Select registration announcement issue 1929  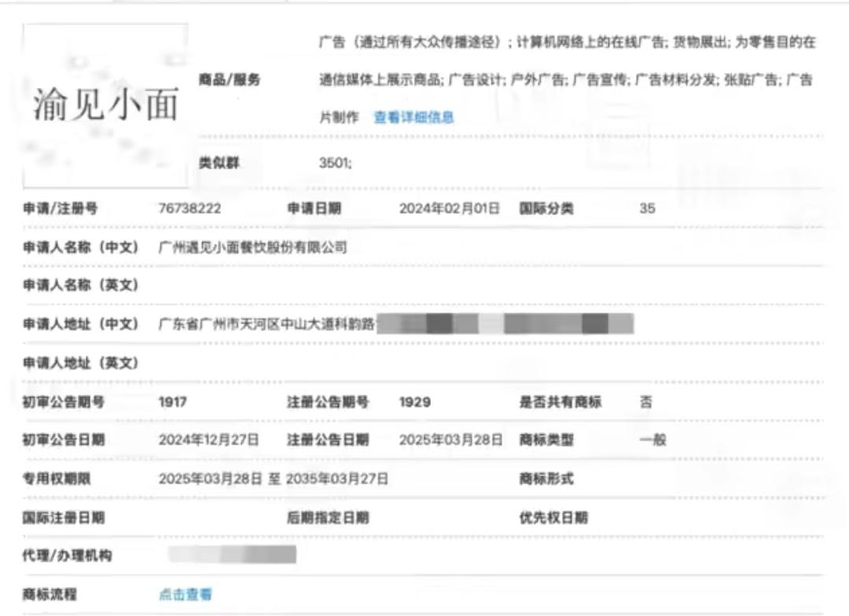coord(415,401)
